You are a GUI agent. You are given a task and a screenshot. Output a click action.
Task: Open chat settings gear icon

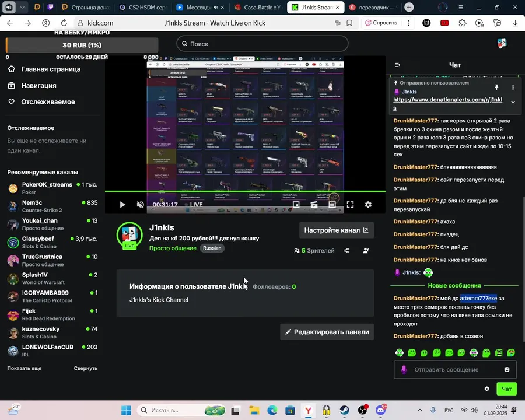click(487, 389)
